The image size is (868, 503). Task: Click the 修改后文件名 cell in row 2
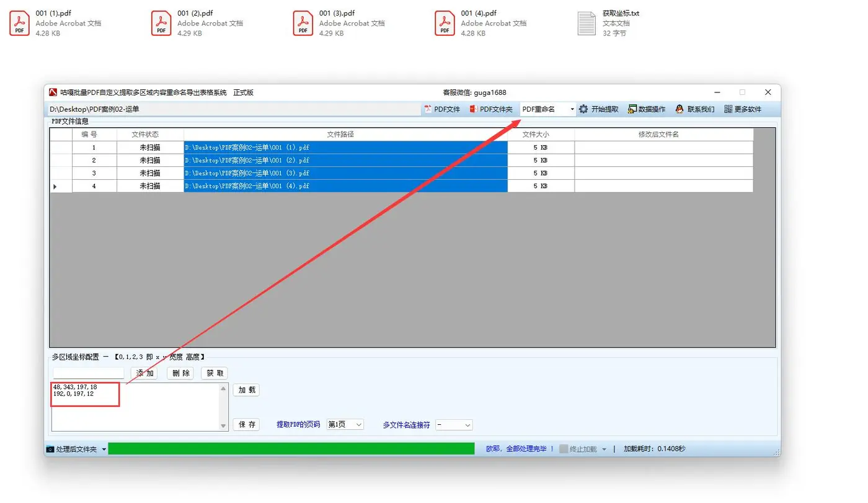[663, 161]
